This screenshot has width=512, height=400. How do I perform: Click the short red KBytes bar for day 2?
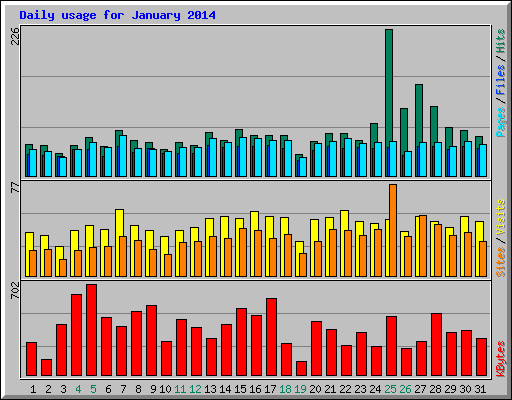pyautogui.click(x=47, y=368)
